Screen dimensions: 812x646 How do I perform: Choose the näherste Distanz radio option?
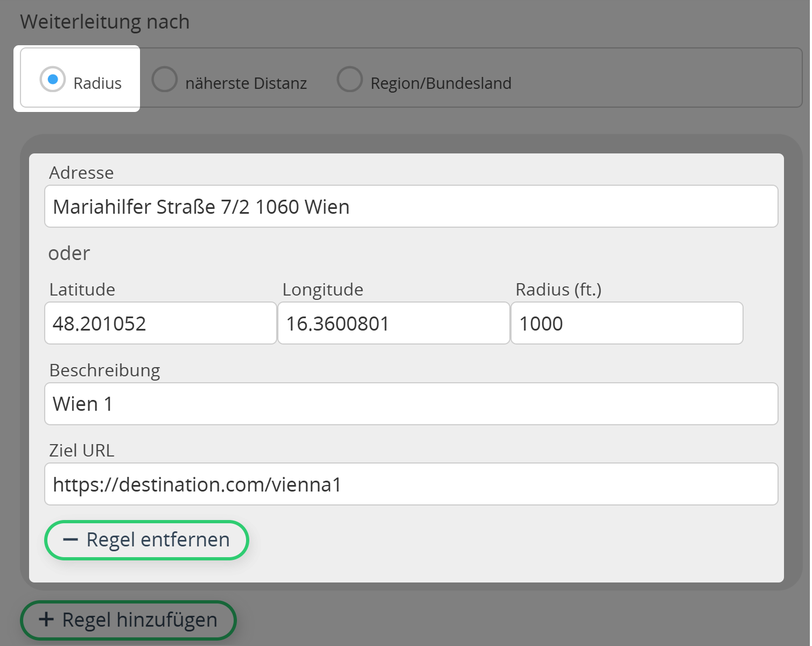(x=165, y=80)
